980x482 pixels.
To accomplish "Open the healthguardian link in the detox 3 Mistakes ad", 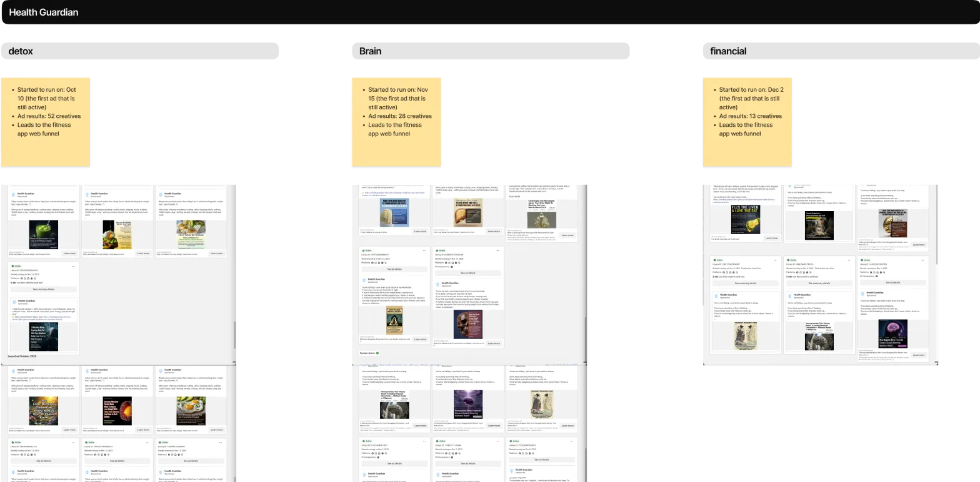I will coord(43,318).
